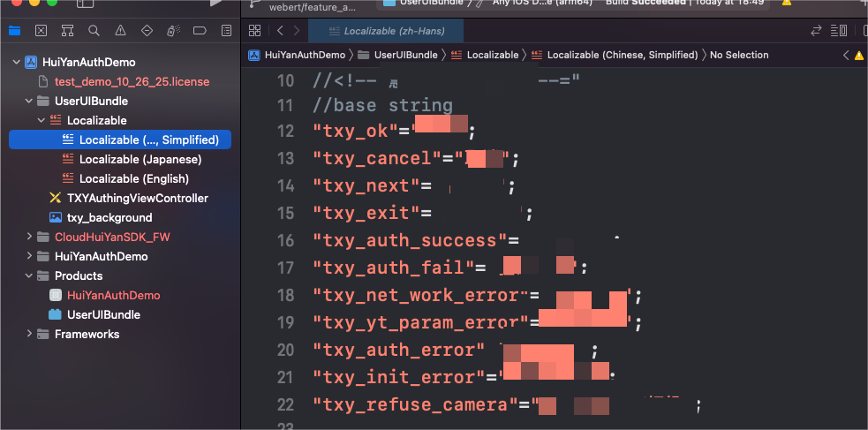Click the "txy_auth_fail" key text
This screenshot has width=868, height=430.
click(393, 268)
